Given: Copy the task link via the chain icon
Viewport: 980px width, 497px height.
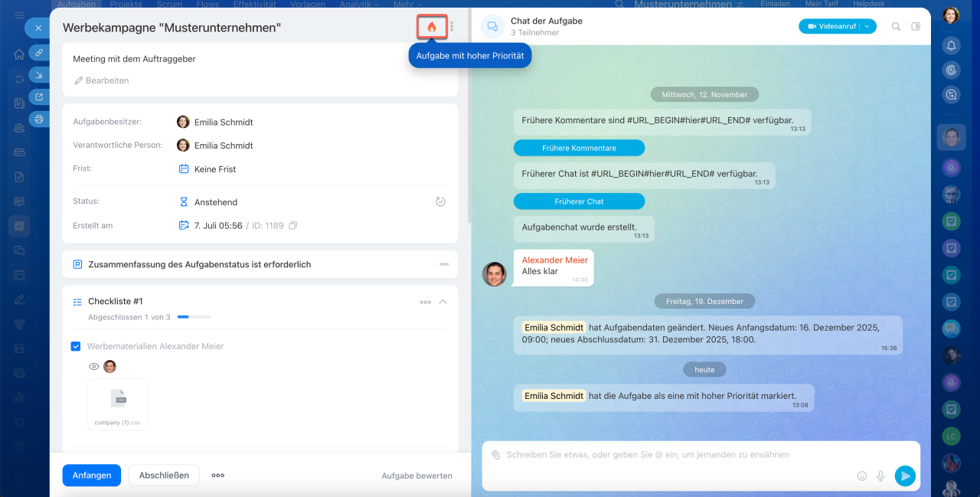Looking at the screenshot, I should [x=39, y=52].
